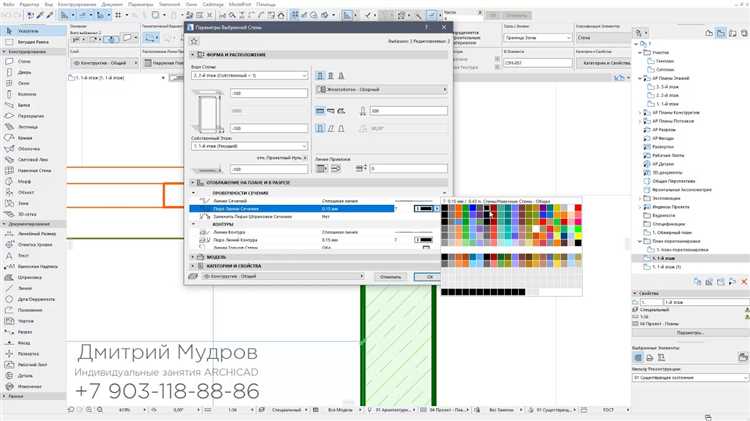Open the reference line location dropdown icon
This screenshot has width=750, height=421.
[x=322, y=168]
